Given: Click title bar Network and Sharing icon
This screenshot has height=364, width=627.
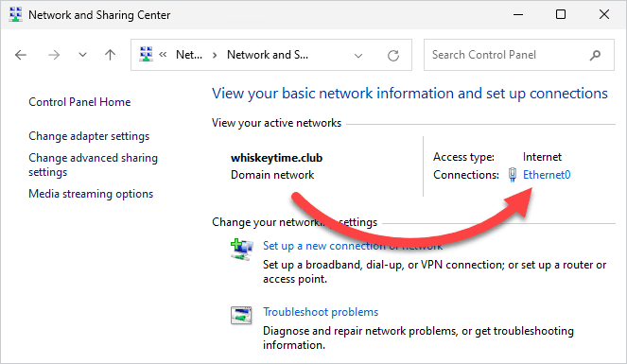Looking at the screenshot, I should [15, 15].
